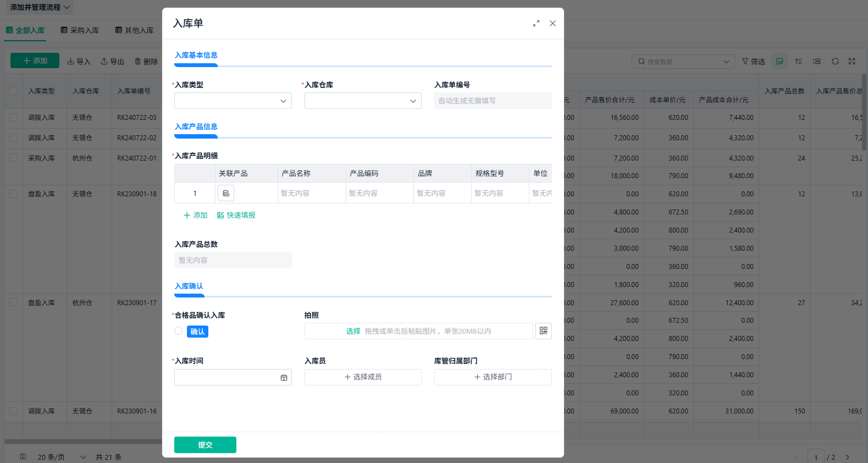Click the 导入 import icon button
The image size is (868, 463).
coord(79,62)
